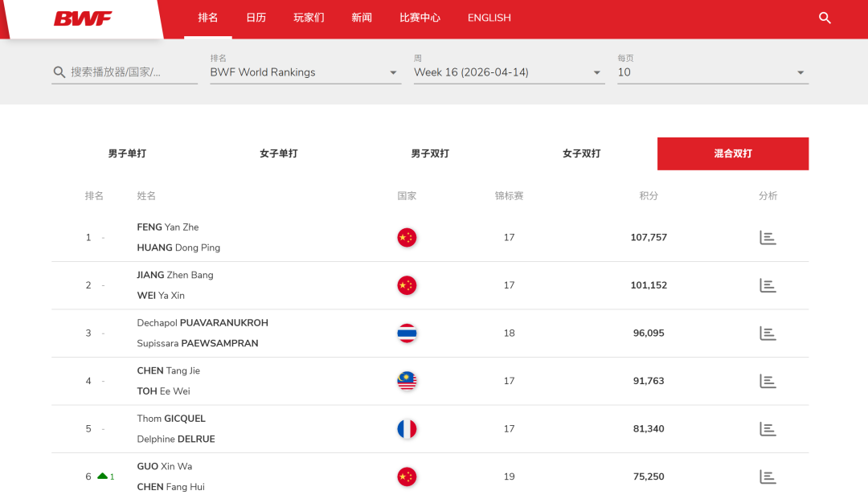
Task: Switch language to ENGLISH
Action: [489, 18]
